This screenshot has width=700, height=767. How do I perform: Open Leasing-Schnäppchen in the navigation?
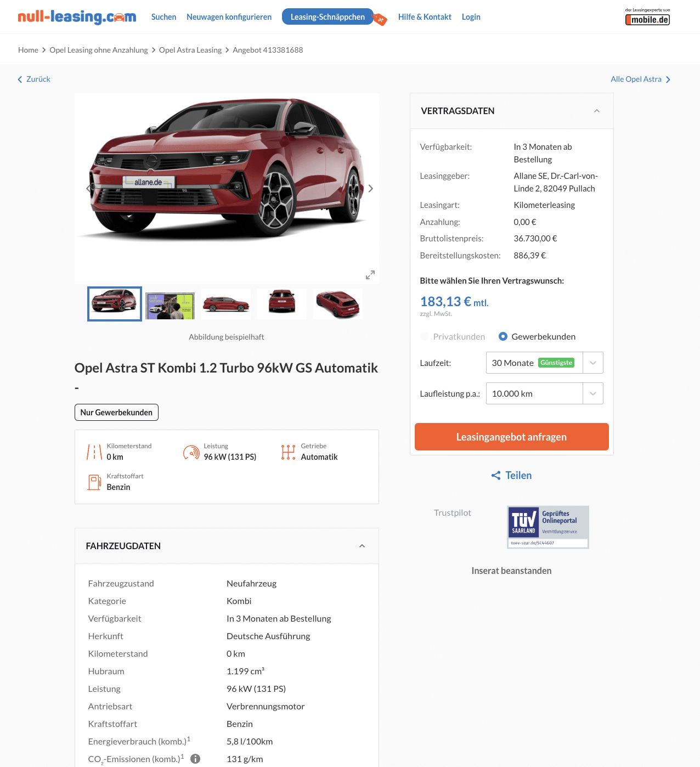tap(328, 17)
